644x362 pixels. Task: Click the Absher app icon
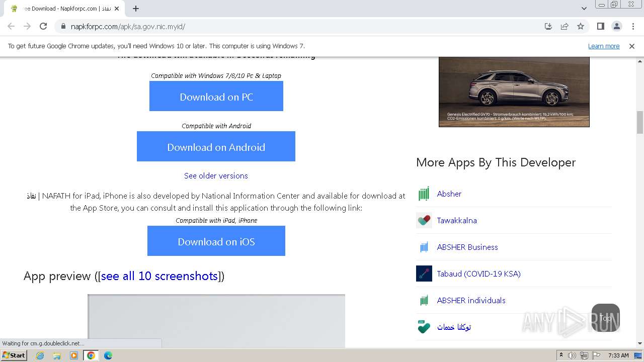(424, 194)
